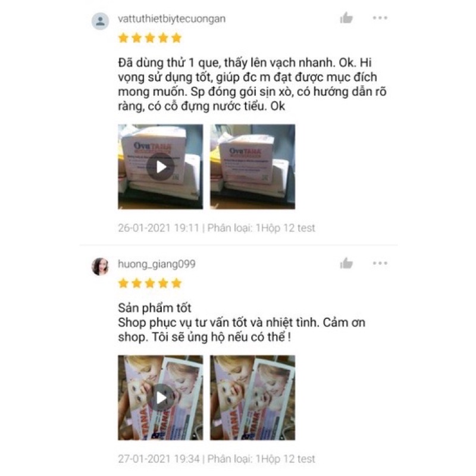Viewport: 476px width, 476px height.
Task: Click 'Phân loại: 1Hộp 12 test' on first review
Action: pyautogui.click(x=261, y=228)
